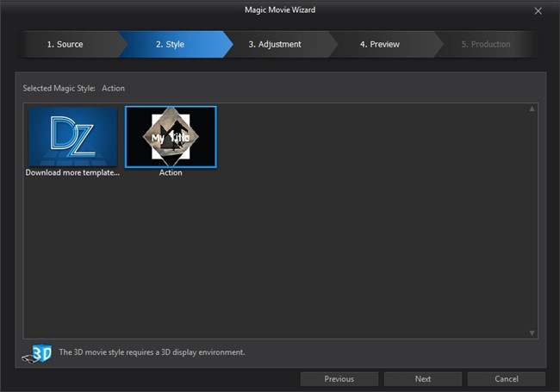Click 'Selected Magic Style:' label
Screen dimensions: 560x392
tap(59, 89)
